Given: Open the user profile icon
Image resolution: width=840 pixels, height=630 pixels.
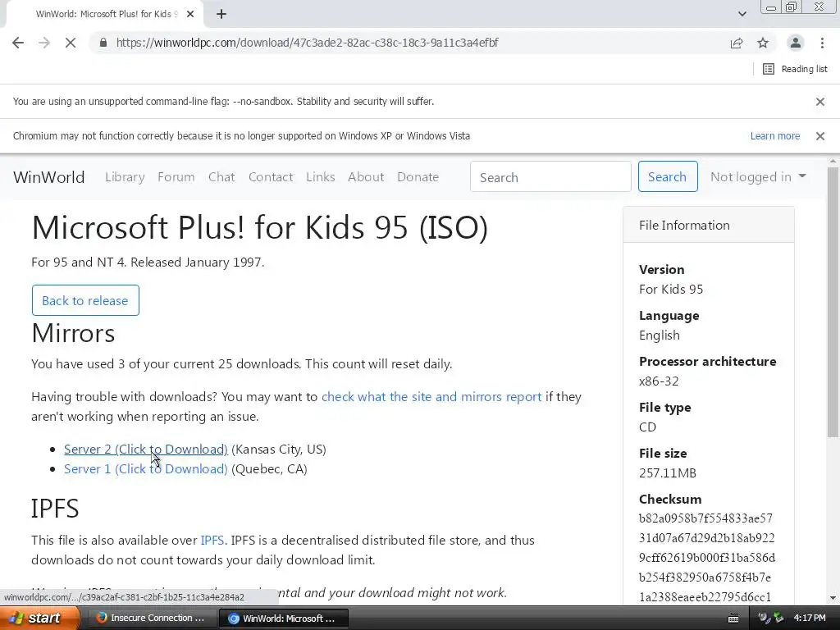Looking at the screenshot, I should click(x=796, y=43).
